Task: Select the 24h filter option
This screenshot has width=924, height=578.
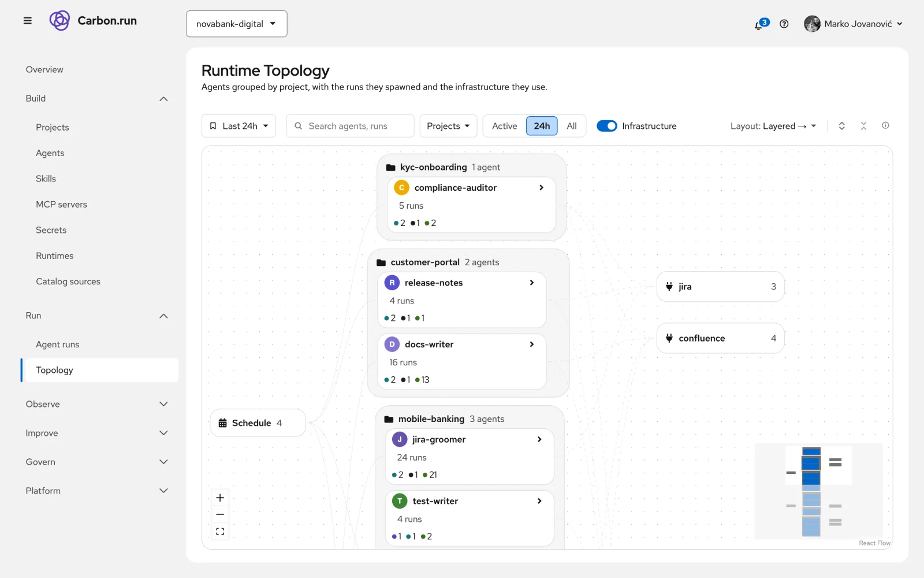Action: pos(542,126)
